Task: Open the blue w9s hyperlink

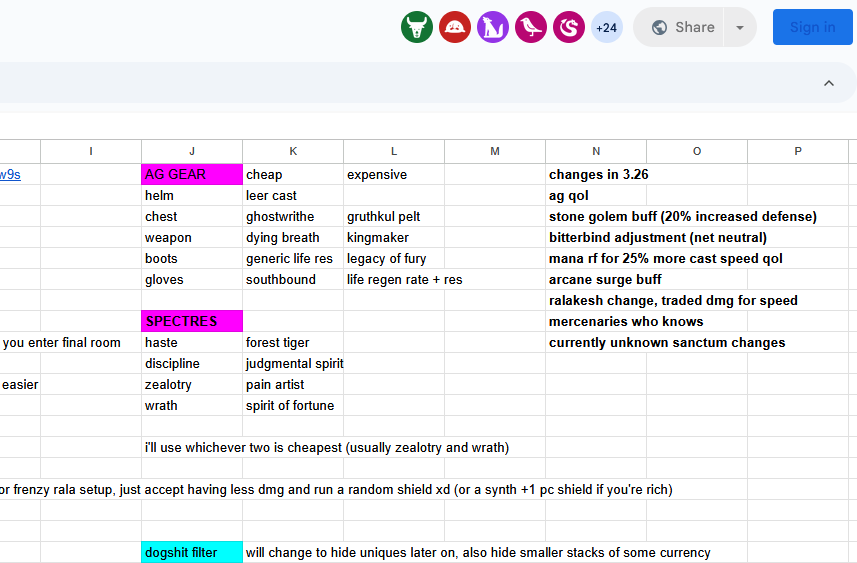Action: click(x=10, y=174)
